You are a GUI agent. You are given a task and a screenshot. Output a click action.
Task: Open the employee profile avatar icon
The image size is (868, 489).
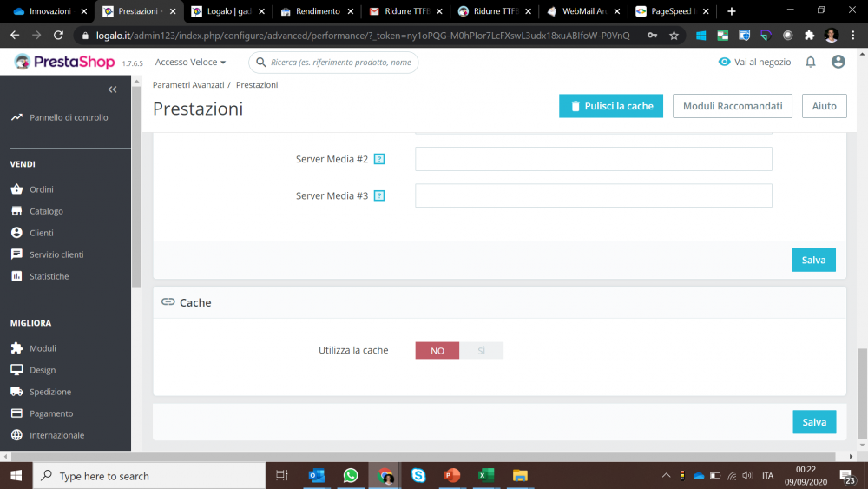(x=838, y=62)
